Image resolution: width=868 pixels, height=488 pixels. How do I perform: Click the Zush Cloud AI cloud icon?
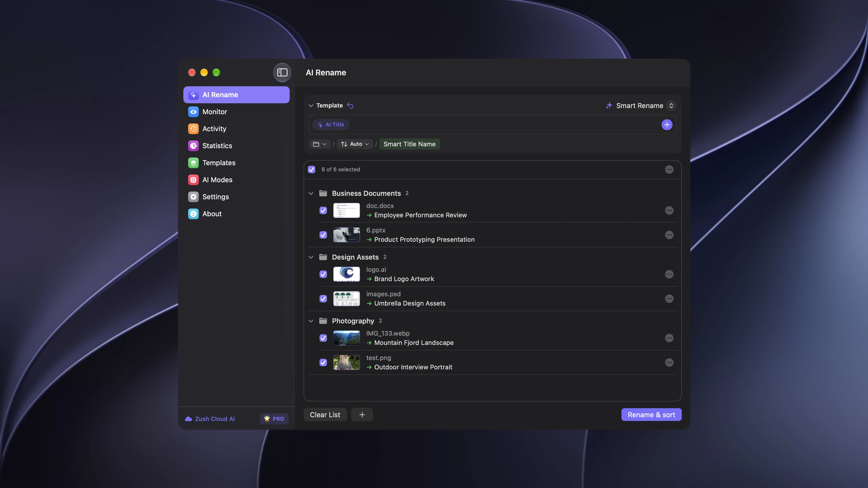point(189,419)
